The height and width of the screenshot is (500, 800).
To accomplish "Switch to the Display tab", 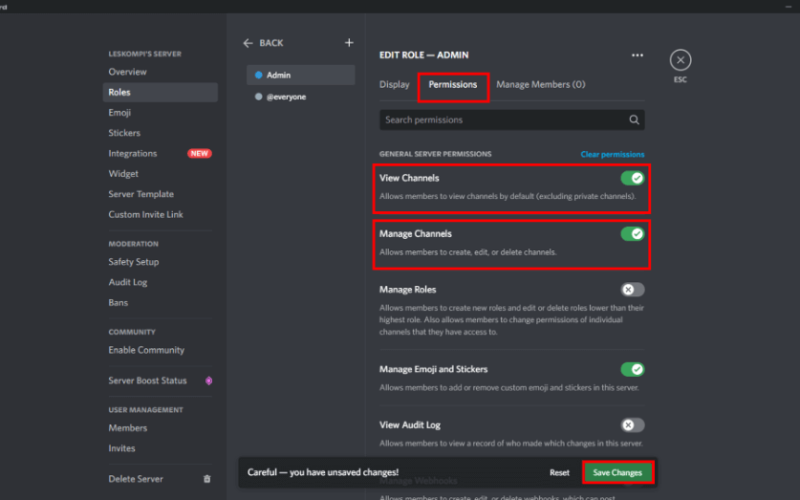I will tap(394, 85).
